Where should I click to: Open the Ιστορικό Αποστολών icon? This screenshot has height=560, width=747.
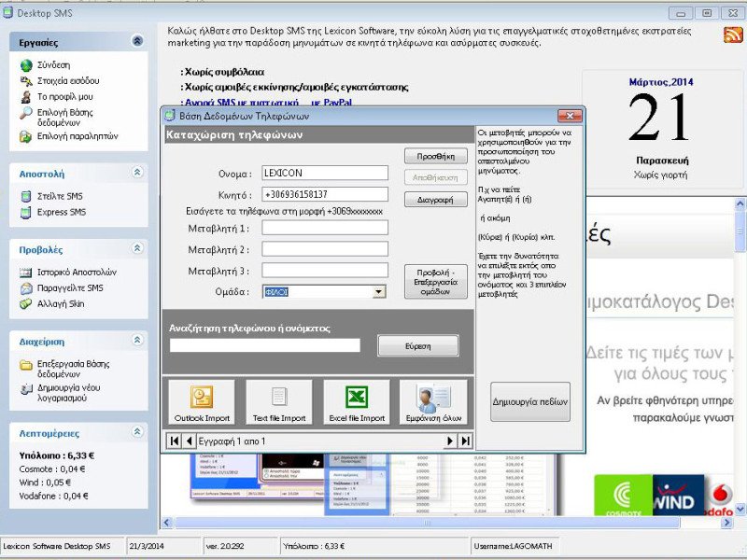coord(26,273)
